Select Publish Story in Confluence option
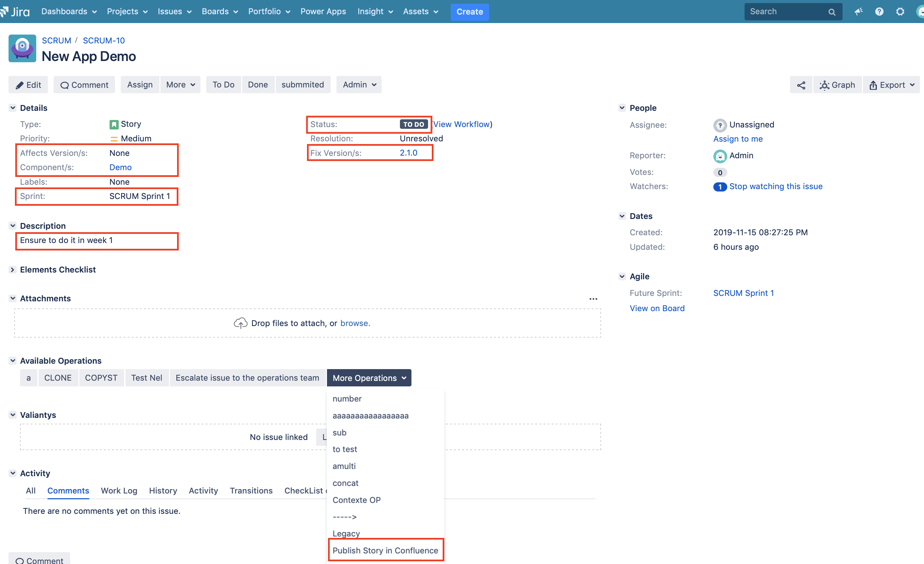The height and width of the screenshot is (564, 924). click(x=385, y=550)
